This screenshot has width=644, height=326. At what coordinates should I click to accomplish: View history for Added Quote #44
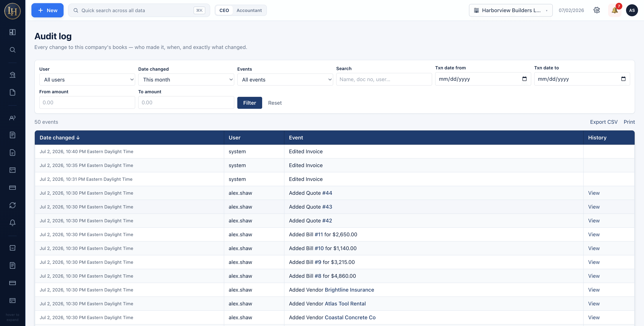(x=594, y=193)
